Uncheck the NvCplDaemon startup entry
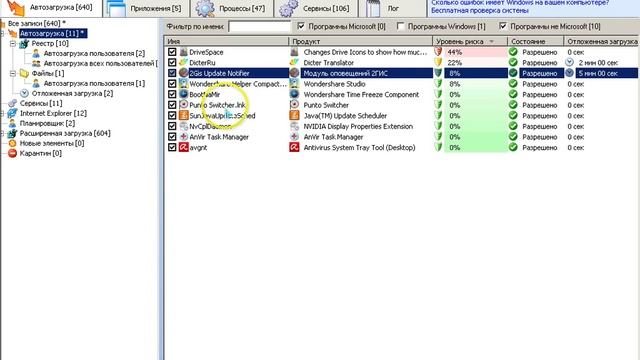The width and height of the screenshot is (640, 360). point(172,126)
